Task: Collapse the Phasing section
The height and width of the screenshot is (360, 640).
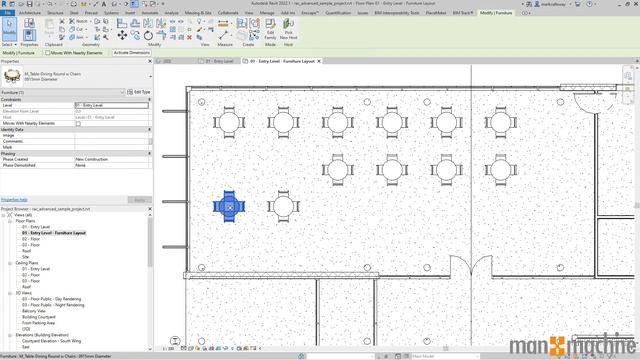Action: [x=149, y=153]
